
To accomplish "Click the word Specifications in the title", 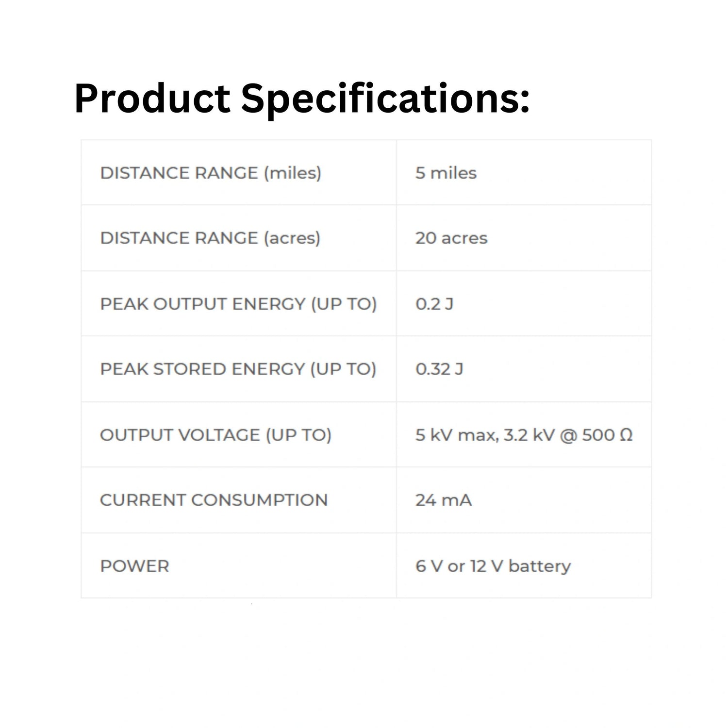I will (385, 99).
